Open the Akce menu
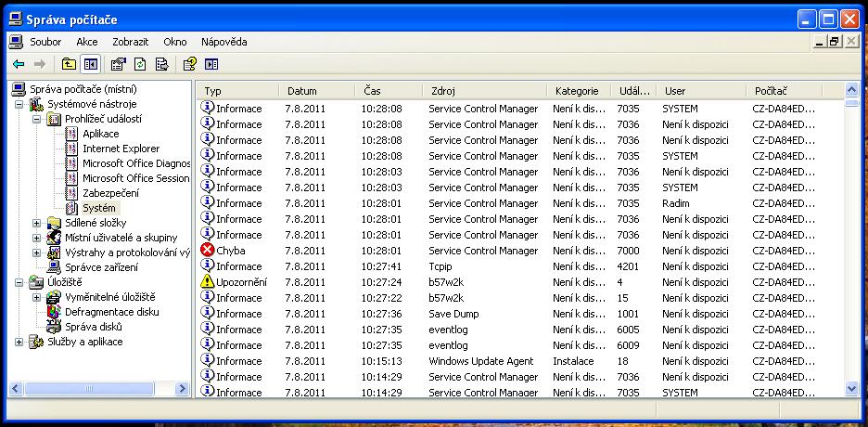The image size is (868, 427). 87,42
